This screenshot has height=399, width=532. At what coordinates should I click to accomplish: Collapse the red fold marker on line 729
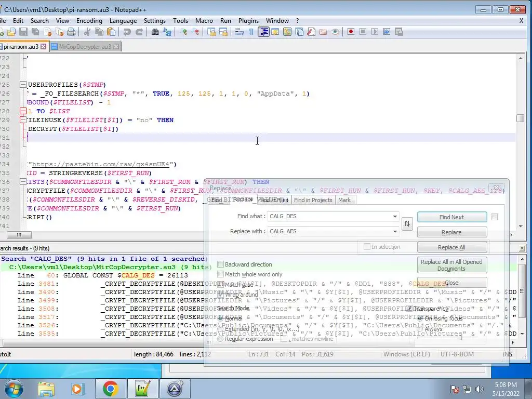23,120
